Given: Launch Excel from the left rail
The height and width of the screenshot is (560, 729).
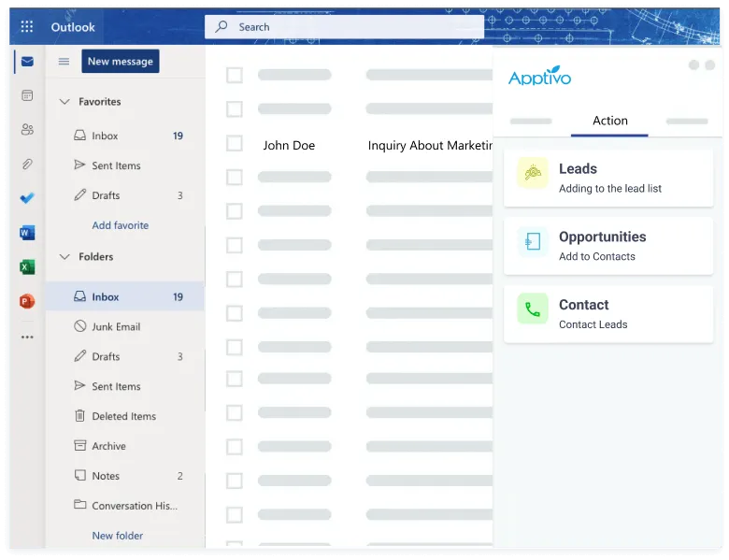Looking at the screenshot, I should point(27,267).
